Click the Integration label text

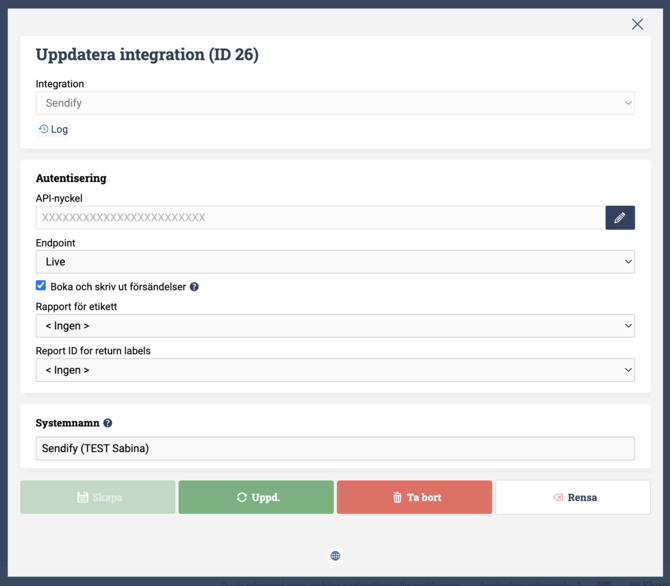coord(60,84)
